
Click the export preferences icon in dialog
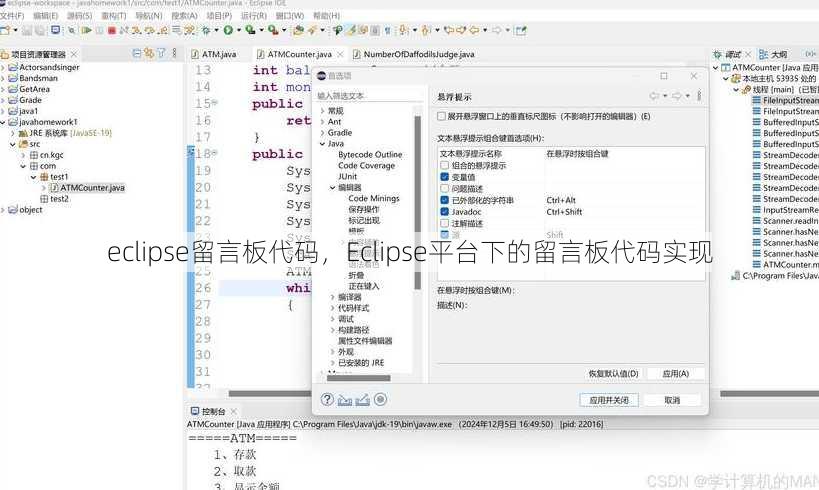click(x=362, y=400)
